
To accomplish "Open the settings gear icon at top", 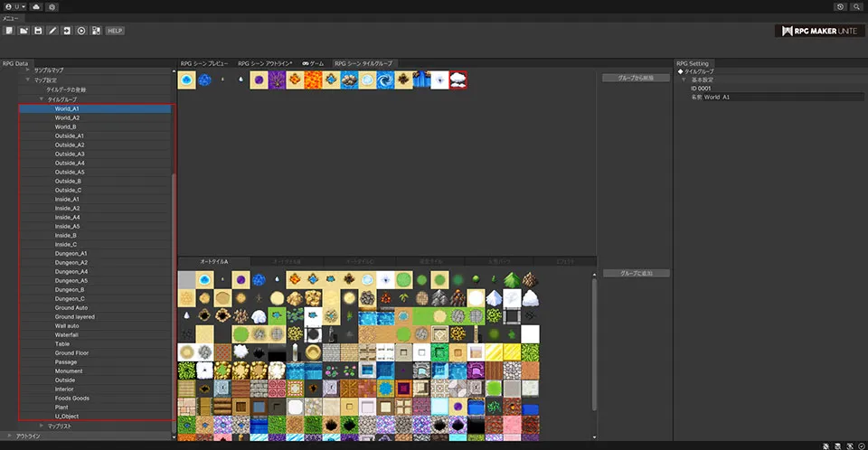I will (52, 6).
